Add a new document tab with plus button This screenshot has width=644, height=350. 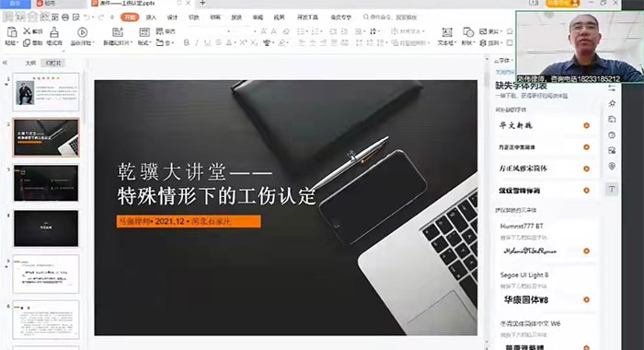tap(202, 4)
